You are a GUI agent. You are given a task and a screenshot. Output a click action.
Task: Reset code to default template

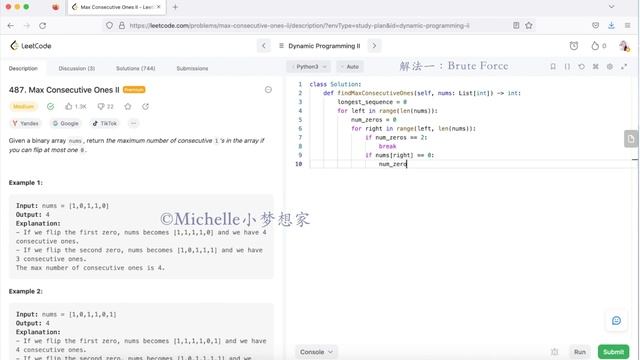581,66
